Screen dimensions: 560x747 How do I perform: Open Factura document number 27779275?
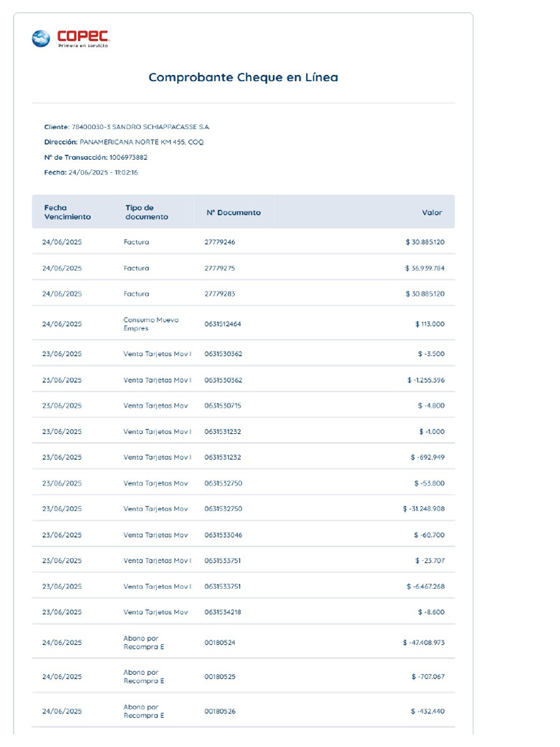[x=219, y=268]
